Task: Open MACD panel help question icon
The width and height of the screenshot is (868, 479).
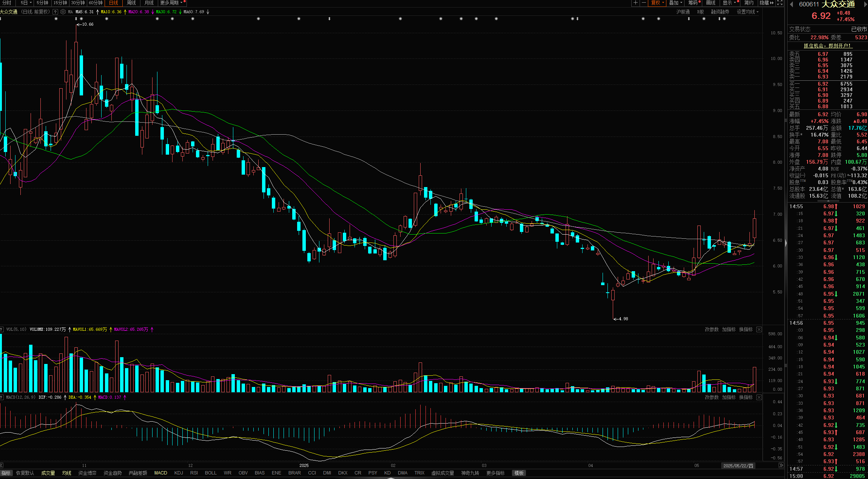Action: click(x=2, y=398)
